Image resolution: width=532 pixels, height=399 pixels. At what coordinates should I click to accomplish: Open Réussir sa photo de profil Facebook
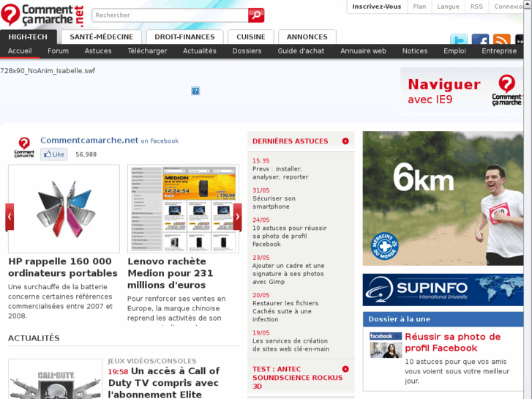click(x=453, y=343)
